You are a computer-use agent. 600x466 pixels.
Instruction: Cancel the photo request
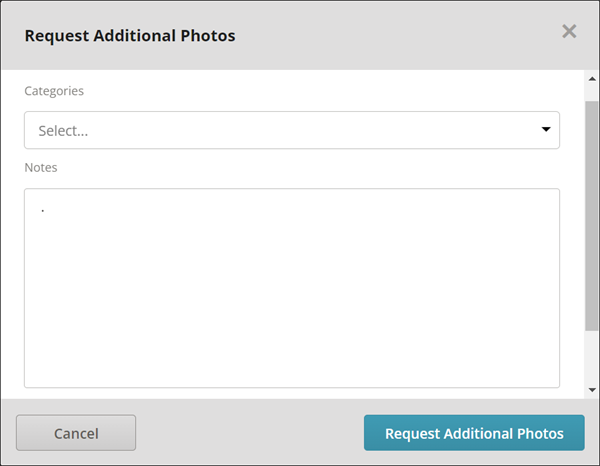tap(76, 433)
